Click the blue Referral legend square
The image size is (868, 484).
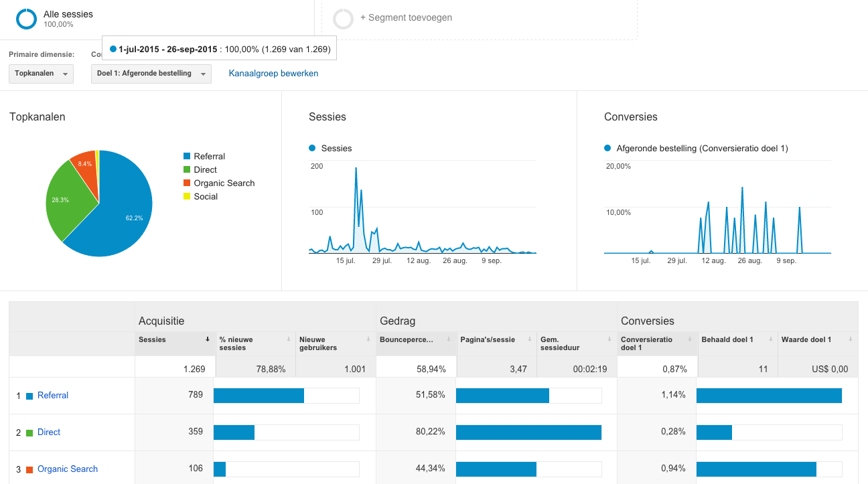187,156
